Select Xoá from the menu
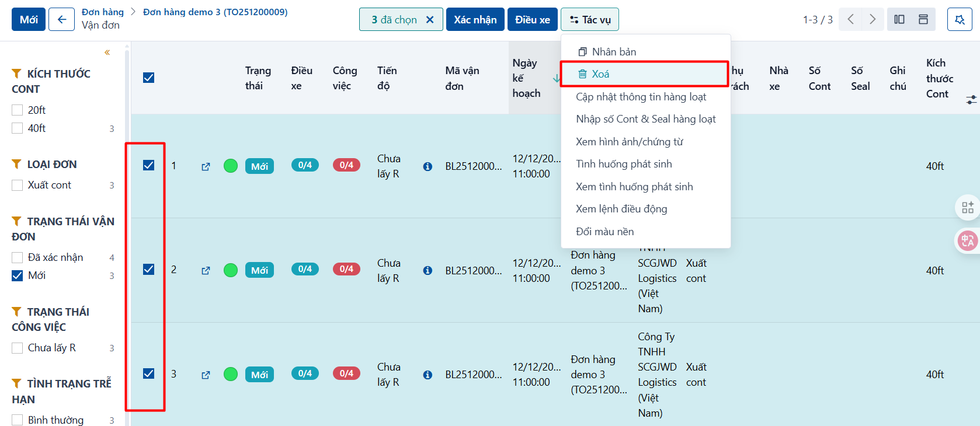Screen dimensions: 980x426 click(x=645, y=74)
